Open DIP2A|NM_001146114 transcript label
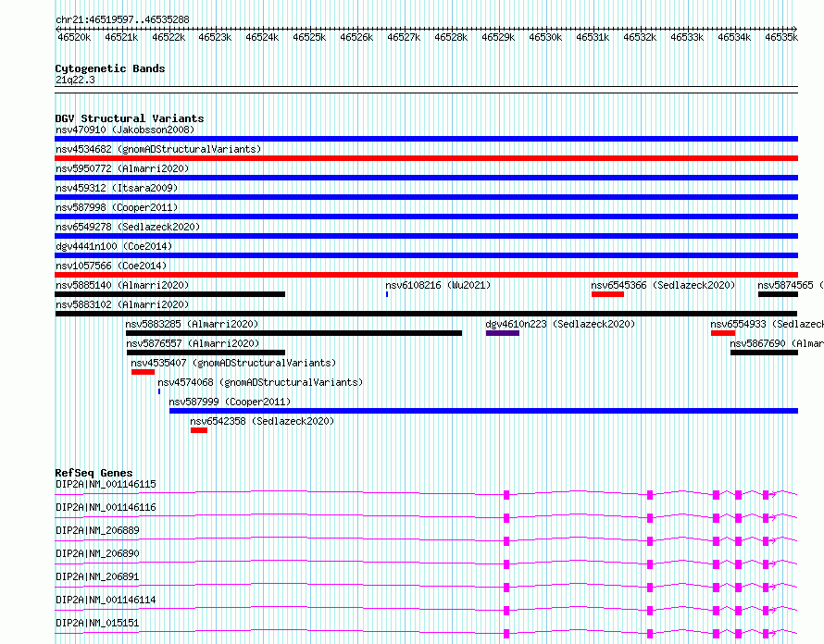The height and width of the screenshot is (644, 824). pos(106,600)
